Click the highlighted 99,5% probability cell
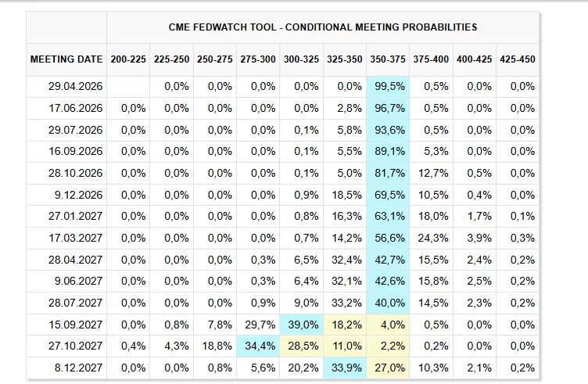Image resolution: width=588 pixels, height=384 pixels. pos(389,87)
